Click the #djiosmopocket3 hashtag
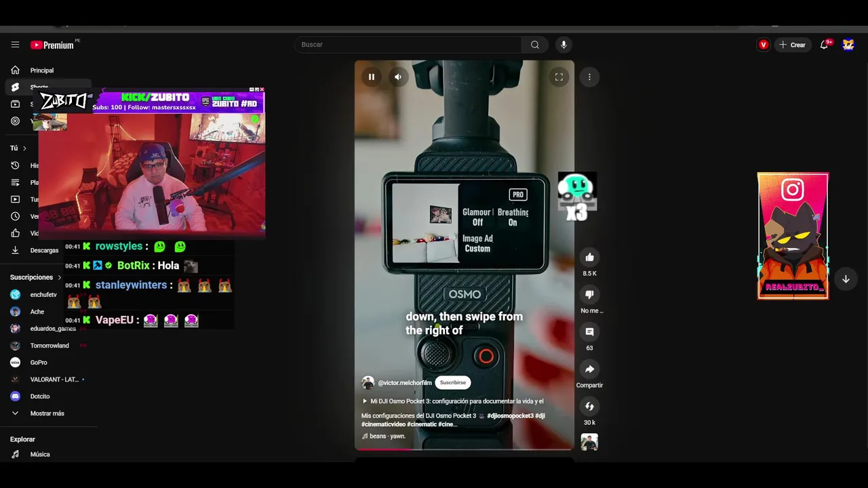The width and height of the screenshot is (868, 488). point(510,415)
